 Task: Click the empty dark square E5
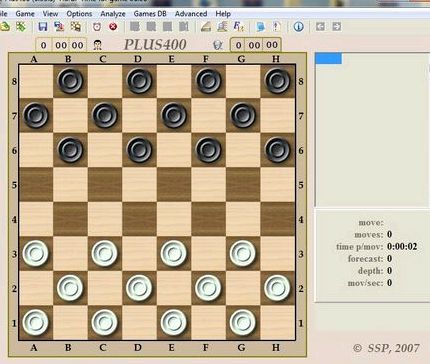174,184
